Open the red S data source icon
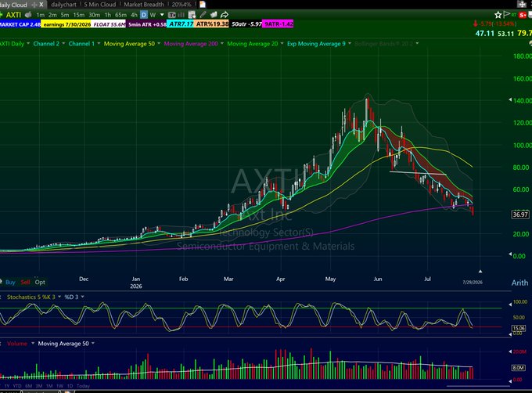 [523, 15]
